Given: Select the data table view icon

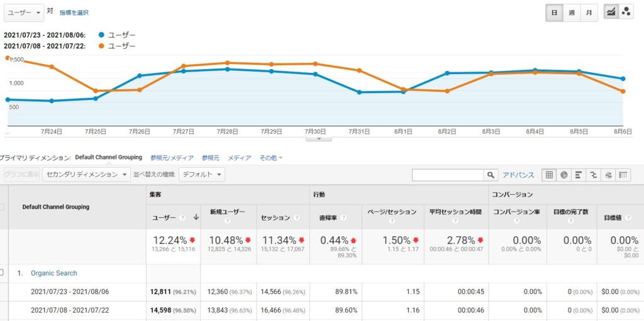Looking at the screenshot, I should click(x=549, y=175).
